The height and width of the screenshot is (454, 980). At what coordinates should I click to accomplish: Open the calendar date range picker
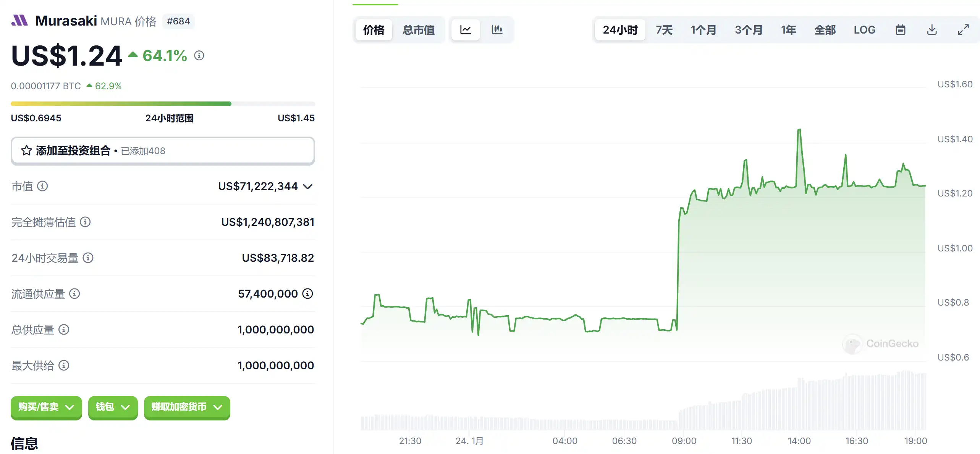[900, 30]
